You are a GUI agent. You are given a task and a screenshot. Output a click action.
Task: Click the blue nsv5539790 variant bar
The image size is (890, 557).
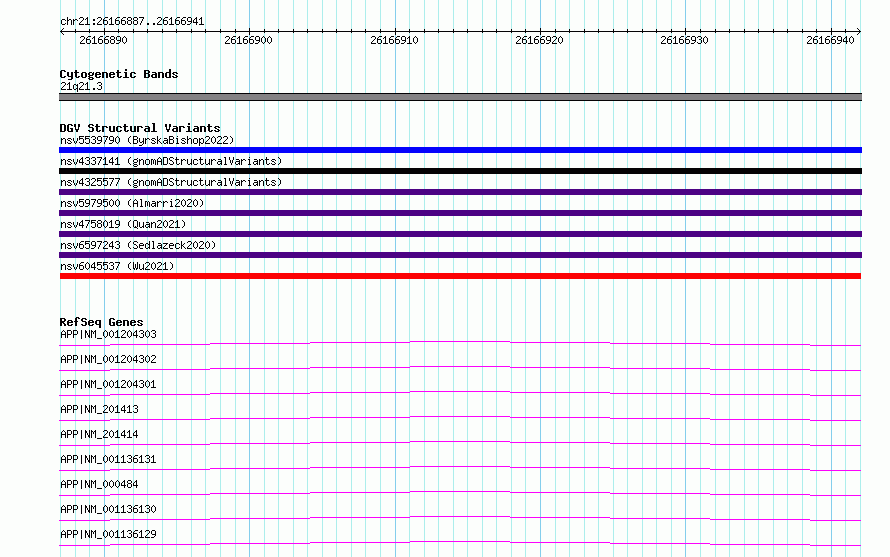[460, 150]
